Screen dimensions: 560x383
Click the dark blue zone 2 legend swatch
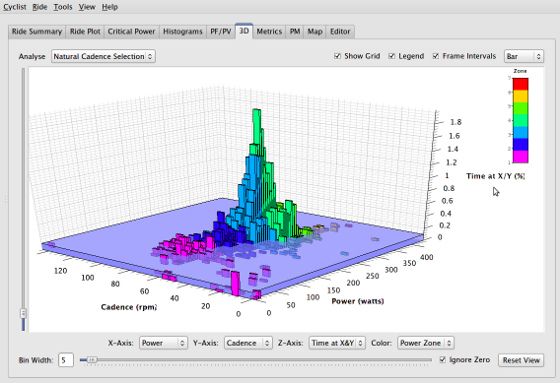pyautogui.click(x=520, y=144)
